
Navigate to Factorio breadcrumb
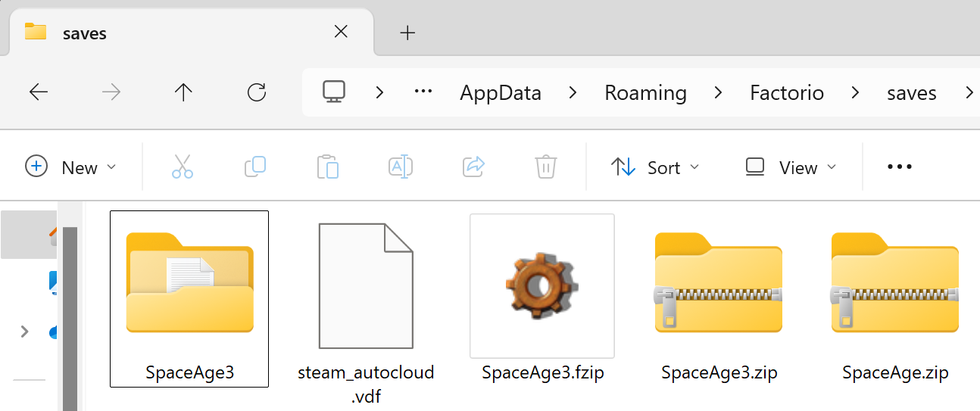(787, 93)
